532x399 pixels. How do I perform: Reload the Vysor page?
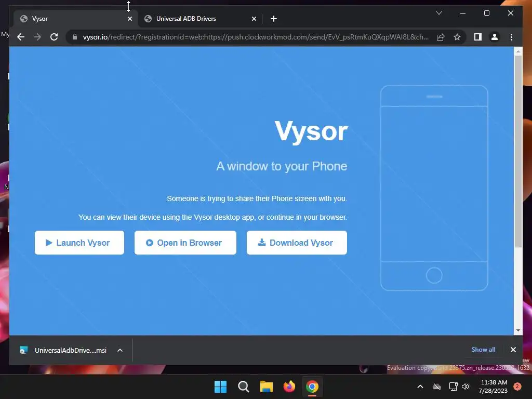54,37
